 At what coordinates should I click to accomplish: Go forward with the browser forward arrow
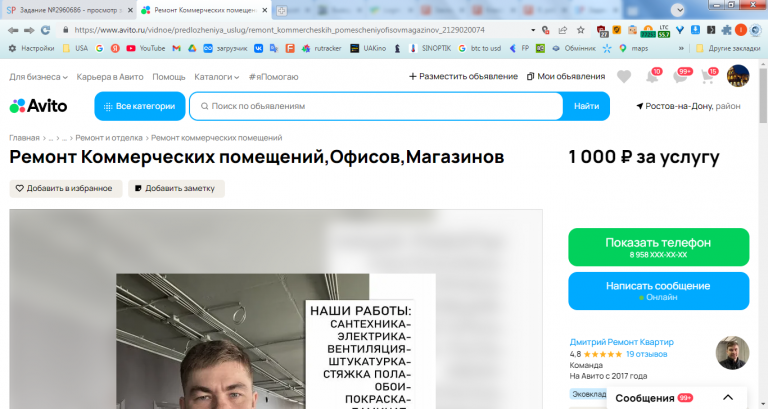(x=29, y=30)
